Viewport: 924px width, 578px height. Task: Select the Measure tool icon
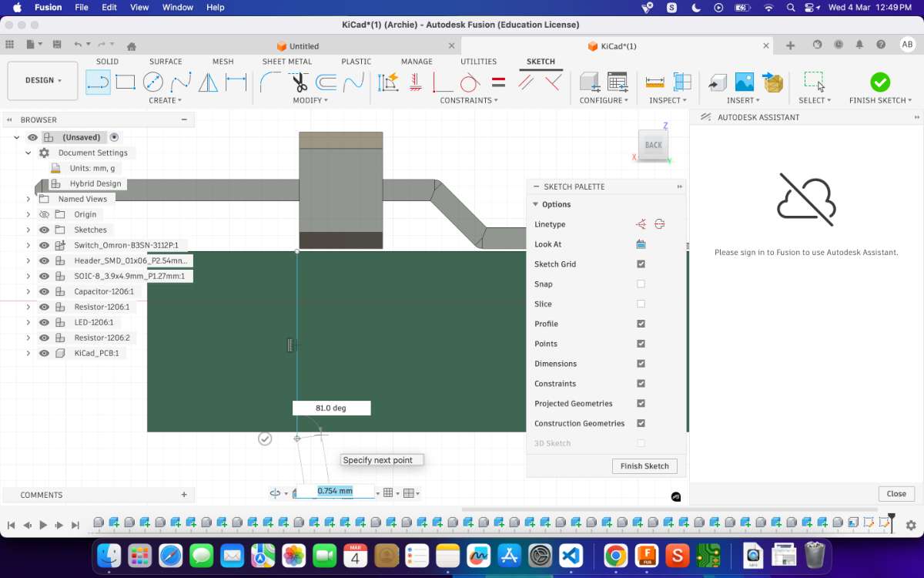[655, 82]
